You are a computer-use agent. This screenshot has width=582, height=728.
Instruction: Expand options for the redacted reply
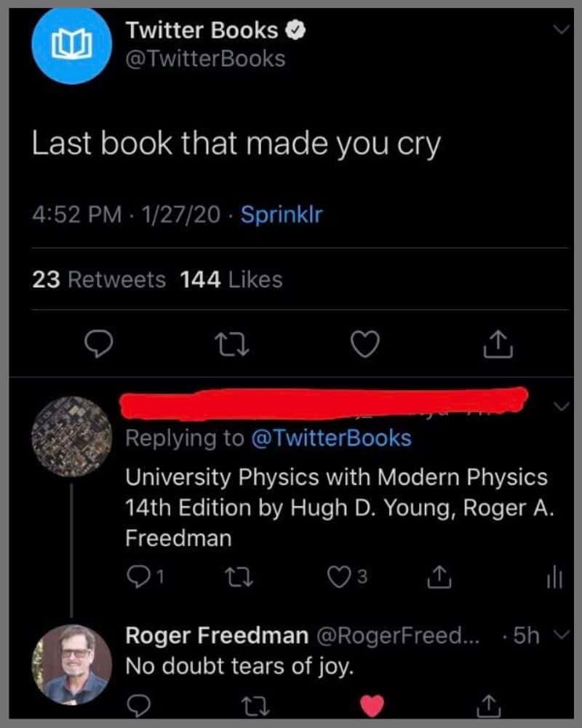(x=561, y=408)
